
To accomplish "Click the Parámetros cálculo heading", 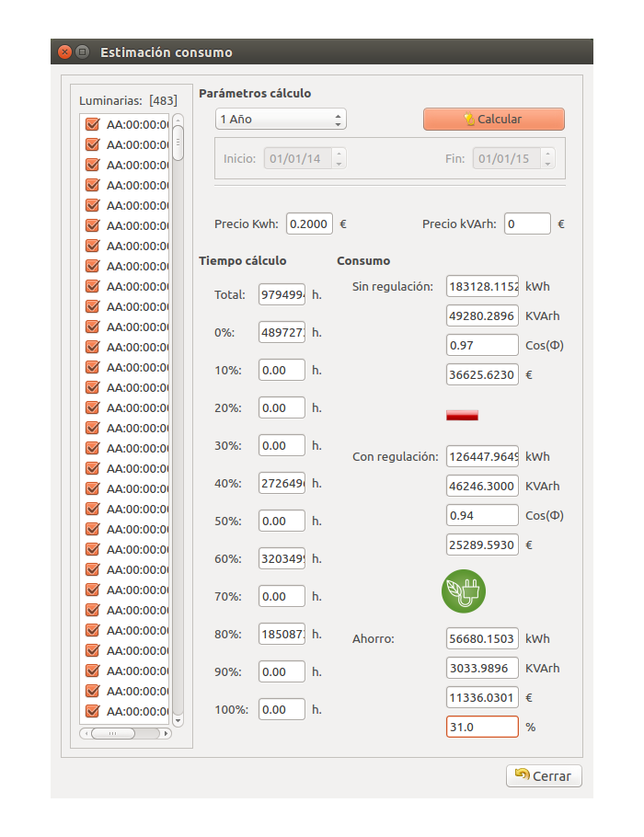I will click(x=255, y=94).
